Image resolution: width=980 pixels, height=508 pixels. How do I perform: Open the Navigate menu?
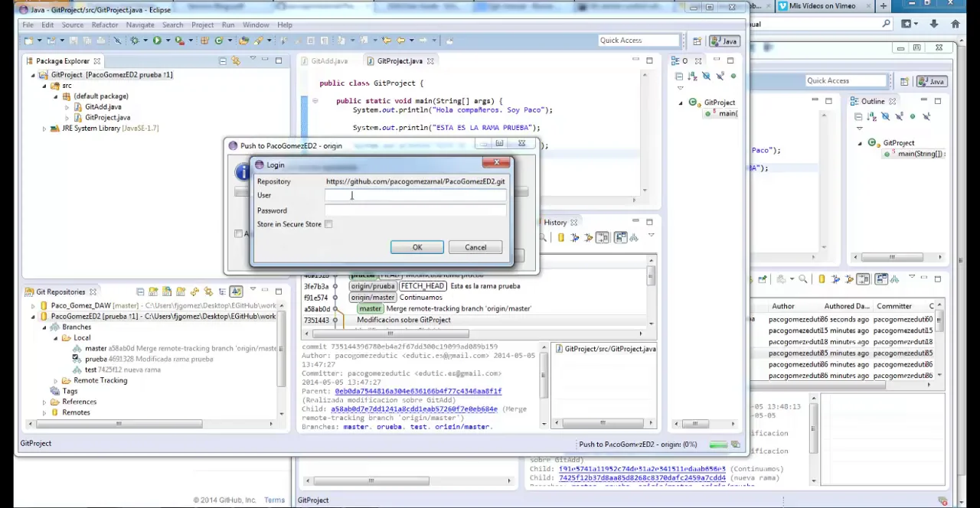[x=140, y=25]
